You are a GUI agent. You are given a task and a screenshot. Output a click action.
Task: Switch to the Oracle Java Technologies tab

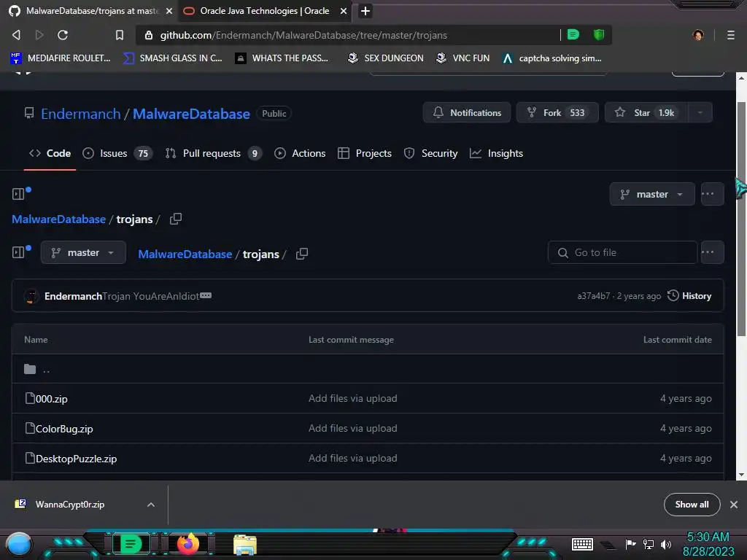click(264, 10)
